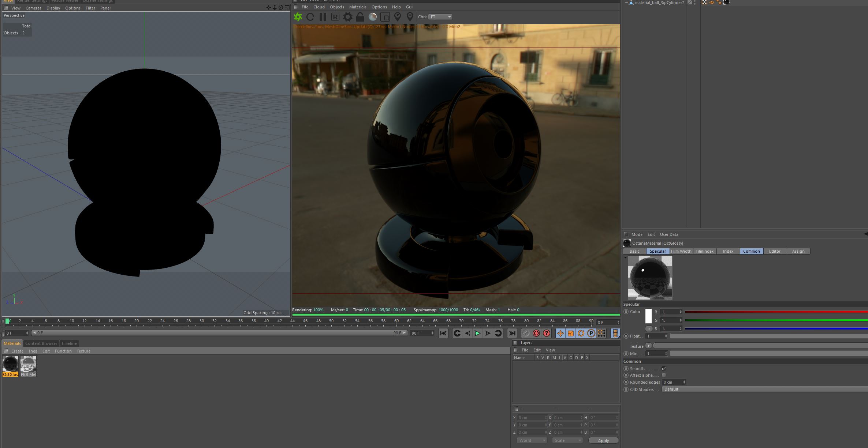Screen dimensions: 868x448
Task: Enable the Affect alpha checkbox
Action: click(x=664, y=375)
